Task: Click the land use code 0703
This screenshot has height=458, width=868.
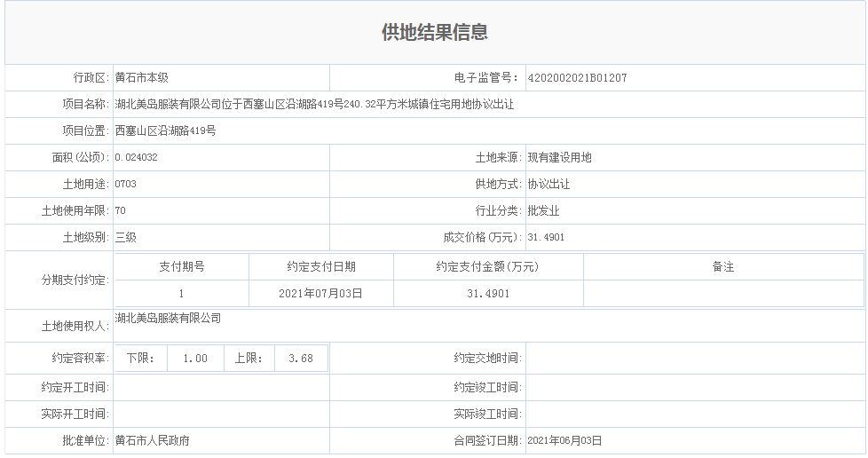Action: point(126,185)
